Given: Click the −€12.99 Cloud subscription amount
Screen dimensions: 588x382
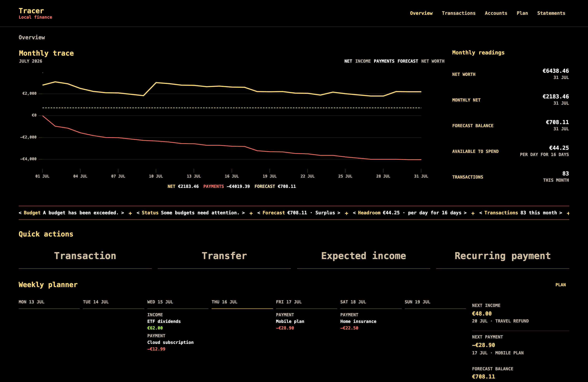Looking at the screenshot, I should click(156, 349).
